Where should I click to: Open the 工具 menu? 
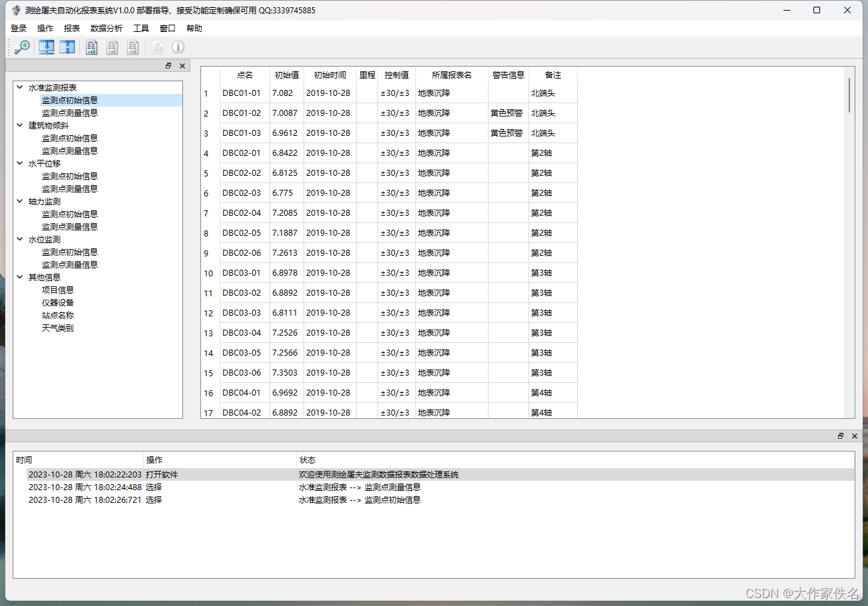141,29
